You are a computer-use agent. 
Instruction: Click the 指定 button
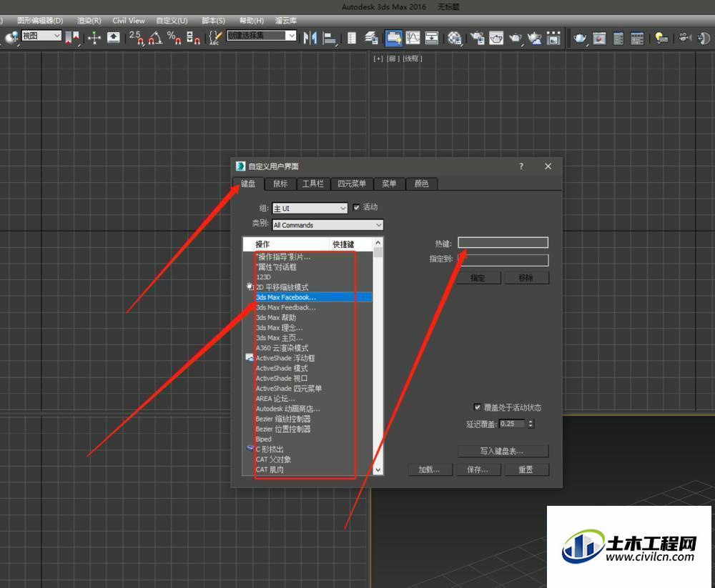click(478, 278)
